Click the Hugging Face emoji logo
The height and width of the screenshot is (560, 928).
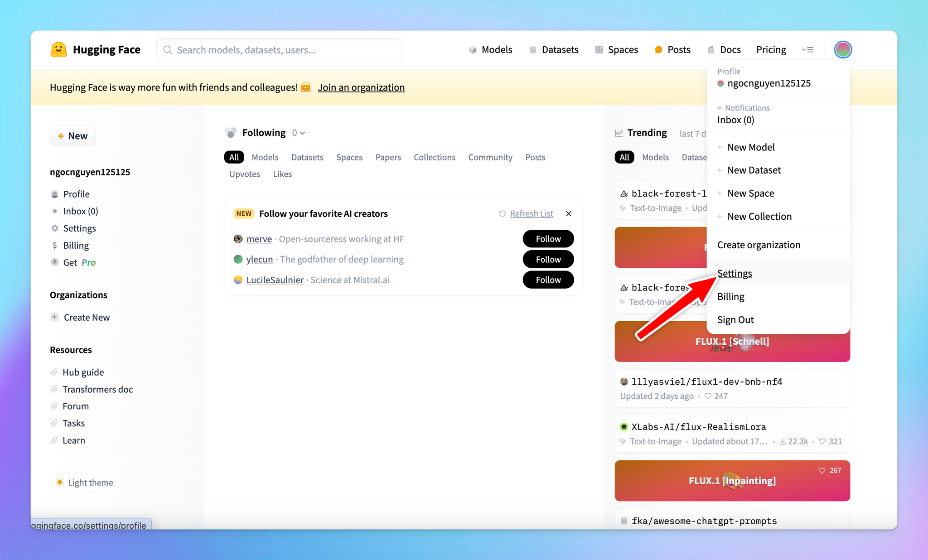(x=58, y=50)
